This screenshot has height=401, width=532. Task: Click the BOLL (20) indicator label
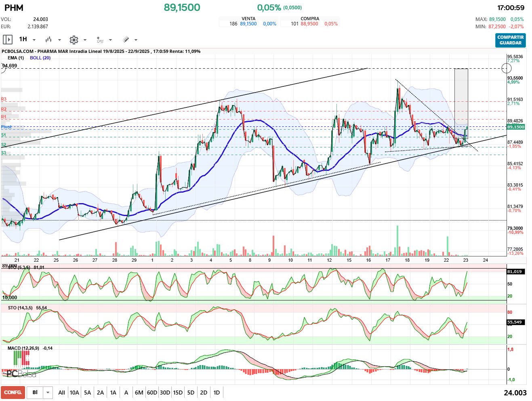[40, 58]
